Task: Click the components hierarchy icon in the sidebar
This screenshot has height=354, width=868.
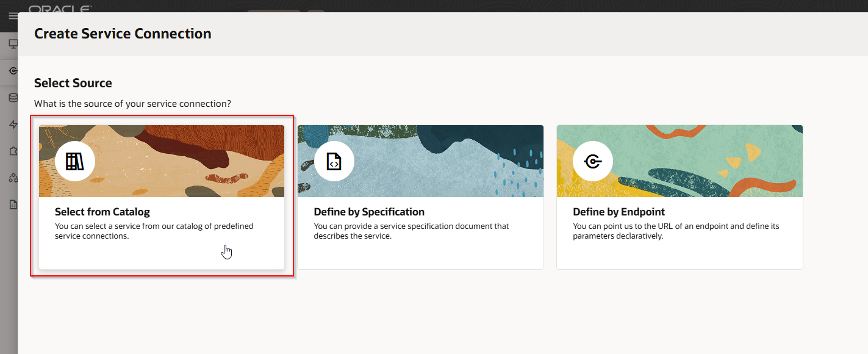Action: coord(13,178)
